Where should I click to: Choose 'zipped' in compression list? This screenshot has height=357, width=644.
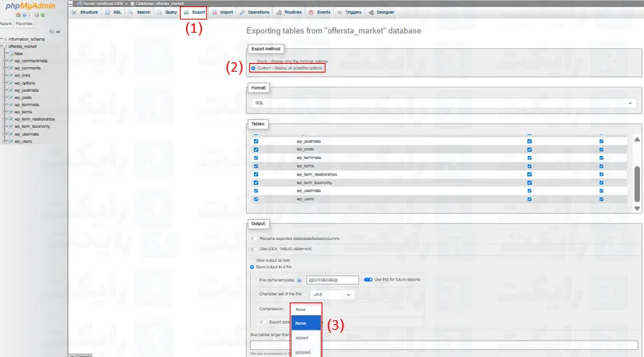coord(301,338)
